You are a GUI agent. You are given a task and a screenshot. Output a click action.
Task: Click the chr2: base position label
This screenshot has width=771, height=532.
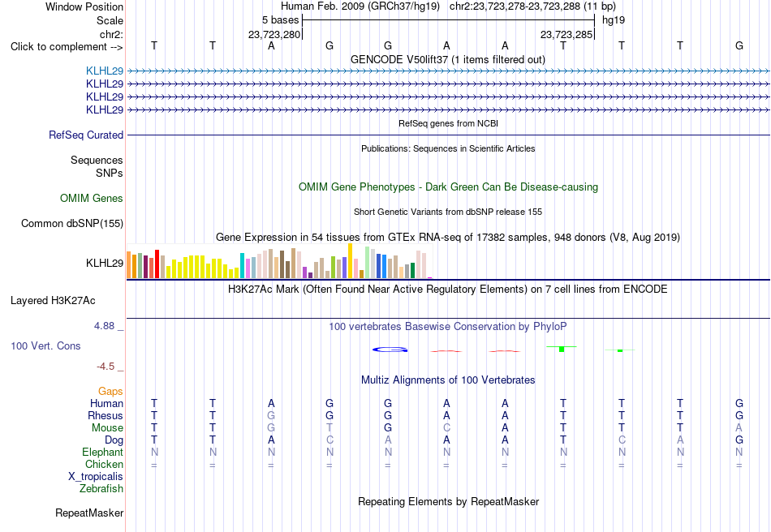111,35
